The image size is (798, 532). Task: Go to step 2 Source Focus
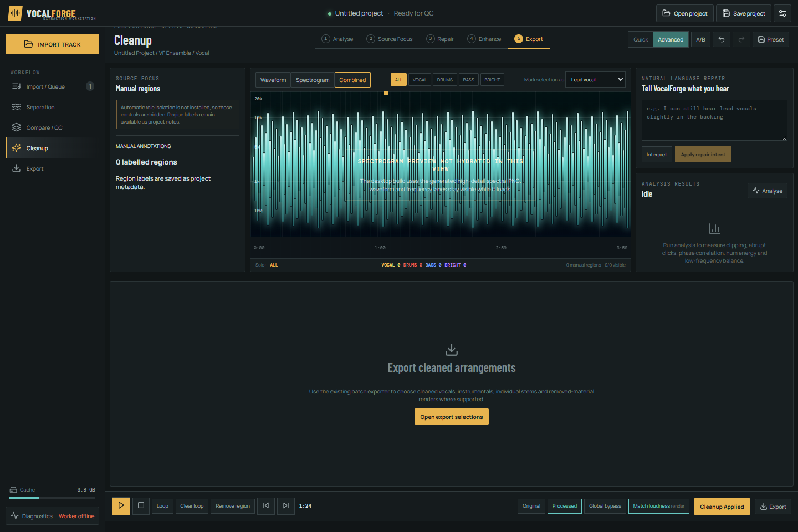[x=390, y=39]
